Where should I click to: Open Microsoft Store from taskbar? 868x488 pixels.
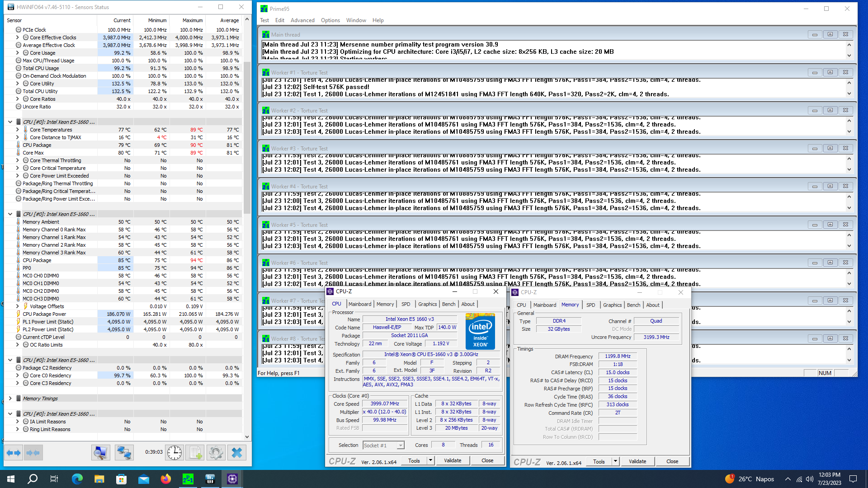coord(121,479)
